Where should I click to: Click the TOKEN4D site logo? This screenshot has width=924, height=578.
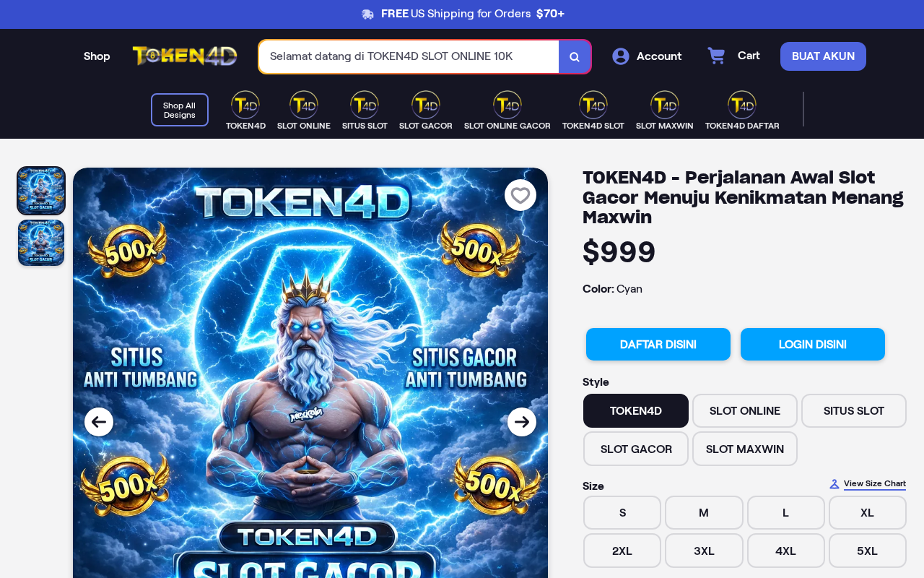[185, 56]
